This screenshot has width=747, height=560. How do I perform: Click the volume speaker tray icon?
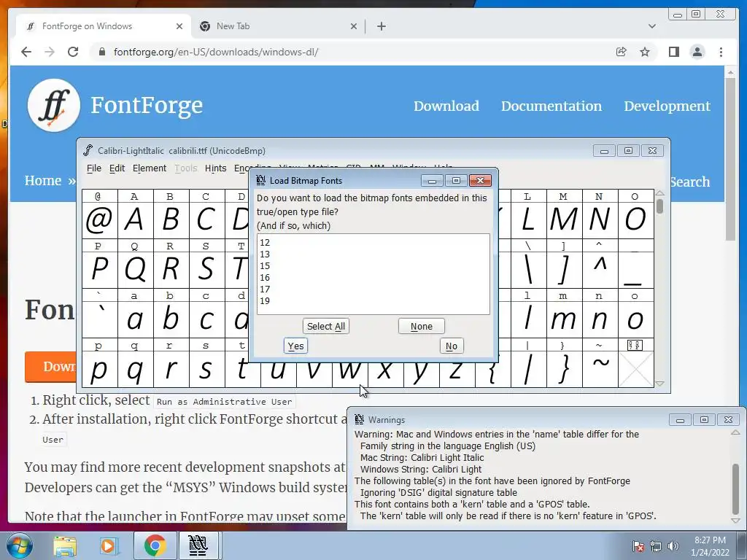673,546
